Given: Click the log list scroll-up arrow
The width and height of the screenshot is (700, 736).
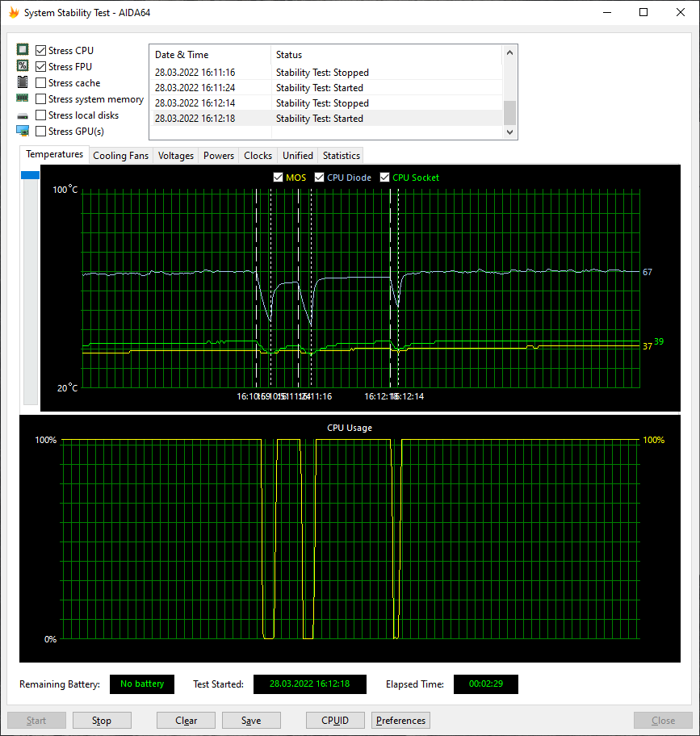Looking at the screenshot, I should pyautogui.click(x=509, y=53).
